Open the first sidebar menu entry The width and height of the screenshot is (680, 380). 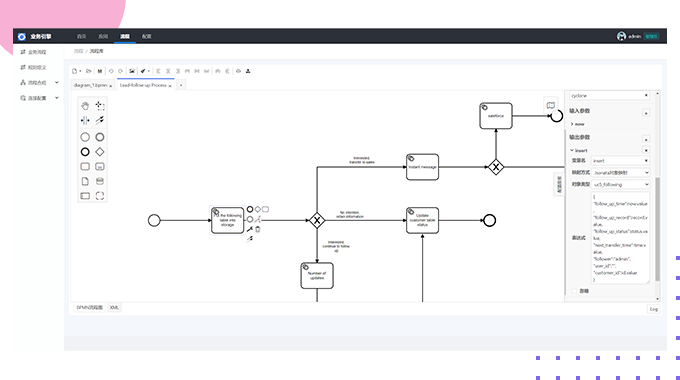pyautogui.click(x=33, y=52)
